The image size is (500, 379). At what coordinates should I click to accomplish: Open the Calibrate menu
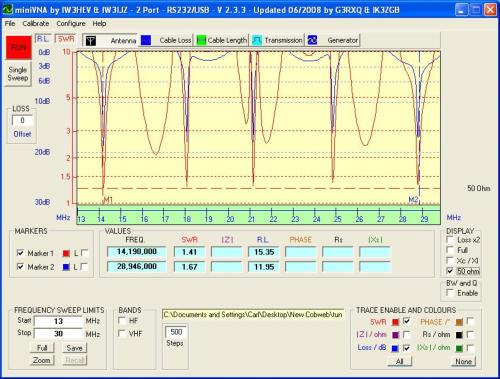click(x=36, y=24)
